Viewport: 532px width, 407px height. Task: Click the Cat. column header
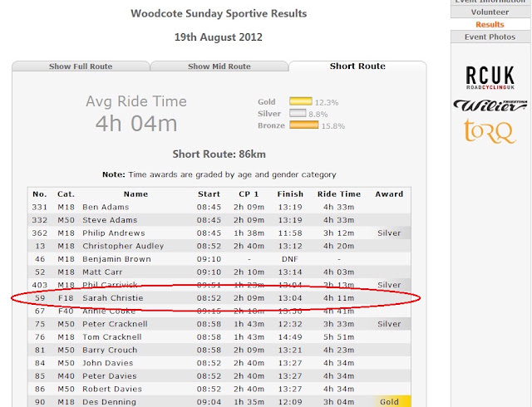pyautogui.click(x=66, y=194)
